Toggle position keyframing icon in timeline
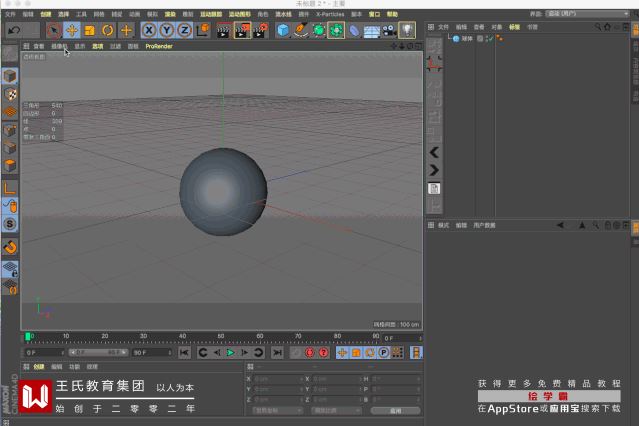The width and height of the screenshot is (639, 426). click(342, 353)
